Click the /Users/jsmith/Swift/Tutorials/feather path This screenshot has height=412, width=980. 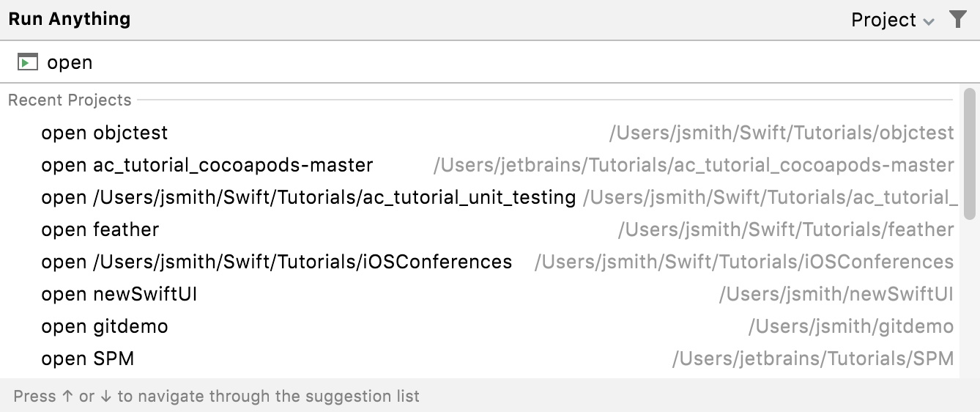coord(786,229)
